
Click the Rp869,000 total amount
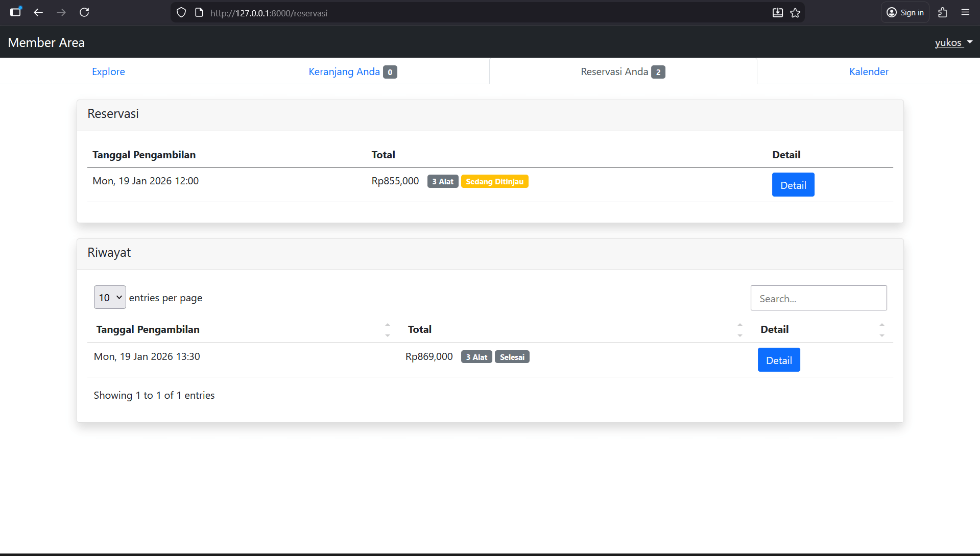pyautogui.click(x=429, y=356)
